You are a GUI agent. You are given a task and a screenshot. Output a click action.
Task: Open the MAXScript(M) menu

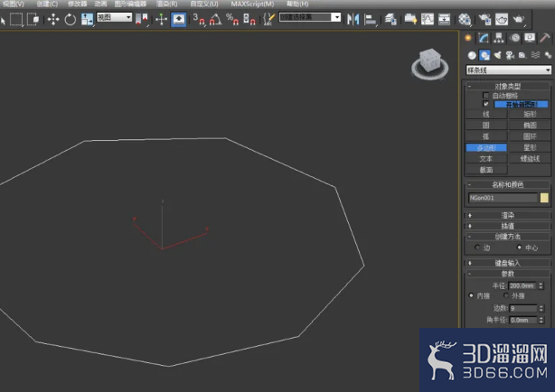[252, 4]
